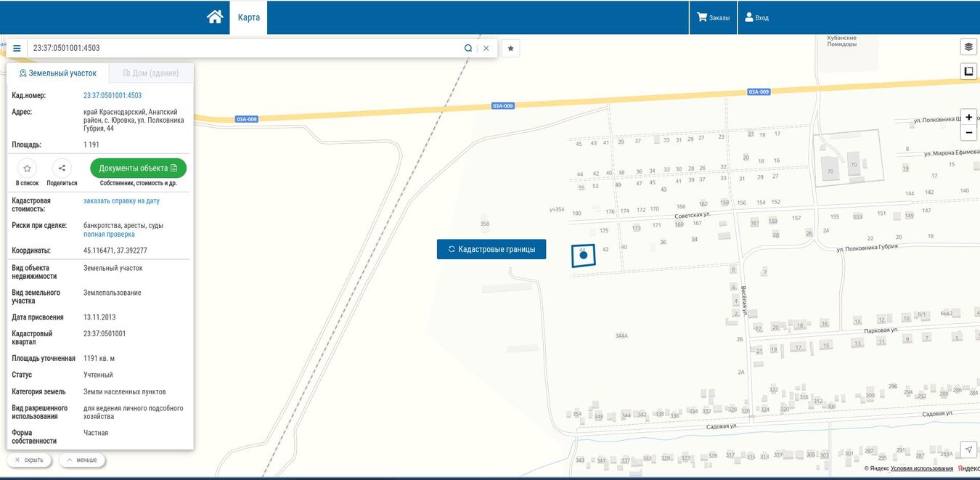Clear the search field with X
Image resolution: width=980 pixels, height=480 pixels.
point(486,49)
